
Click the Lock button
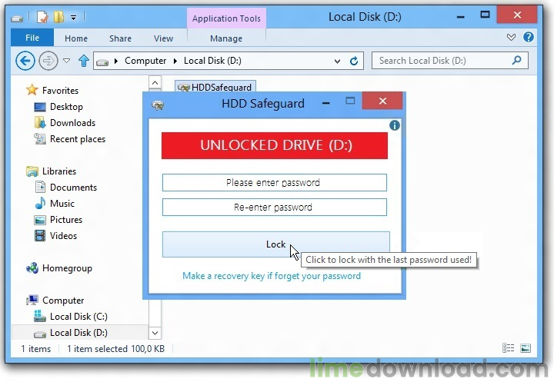click(276, 244)
